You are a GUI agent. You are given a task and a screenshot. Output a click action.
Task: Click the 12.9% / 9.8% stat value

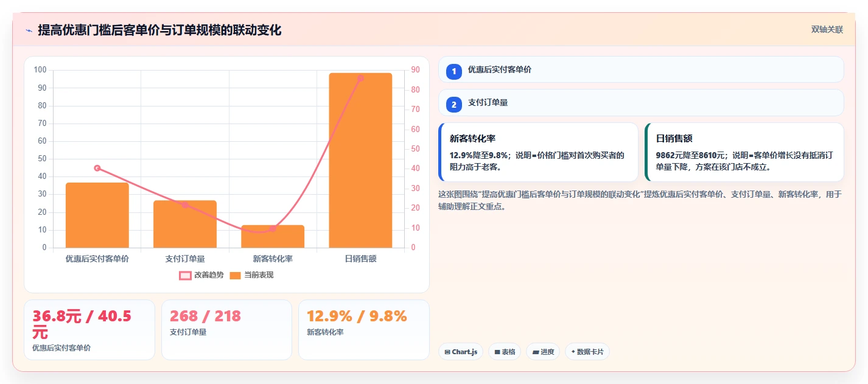(357, 316)
